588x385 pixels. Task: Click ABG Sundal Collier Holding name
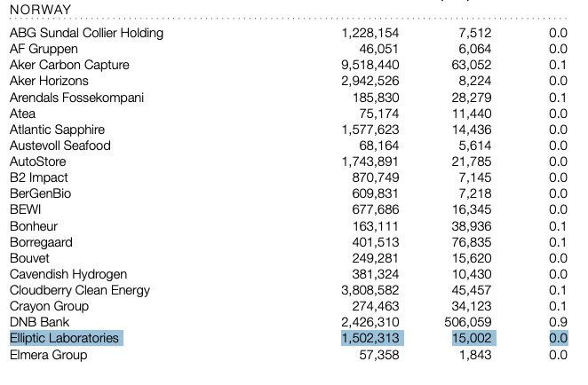[87, 33]
